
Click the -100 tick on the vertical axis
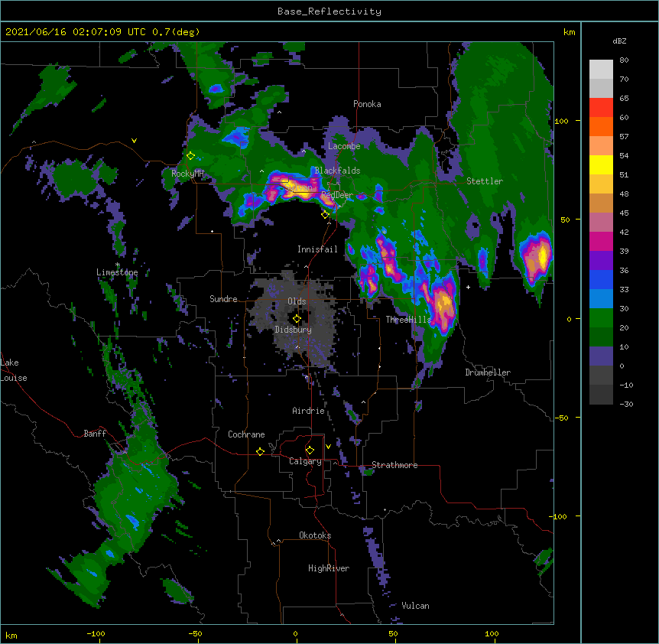560,516
